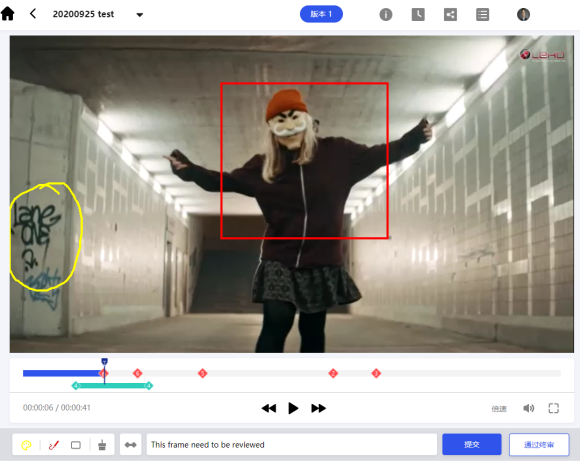Toggle fullscreen mode
Screen dimensions: 580x461
click(553, 408)
